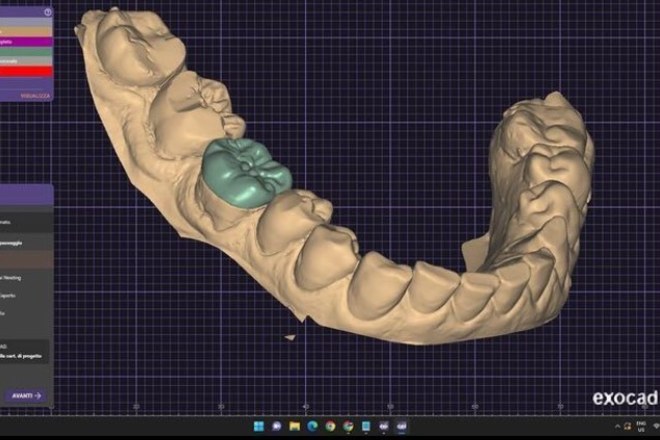This screenshot has height=440, width=660.
Task: Select the tan color row in the visibility panel
Action: [x=26, y=32]
